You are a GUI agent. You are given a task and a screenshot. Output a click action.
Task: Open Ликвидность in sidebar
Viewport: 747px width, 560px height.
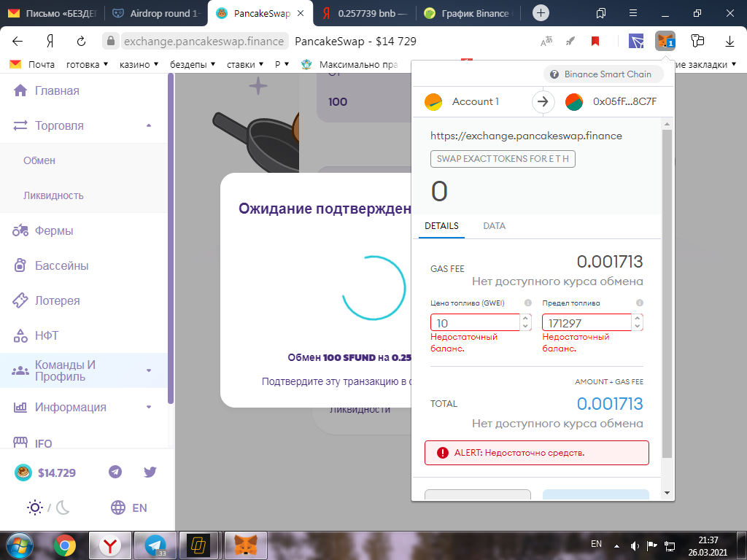point(53,195)
